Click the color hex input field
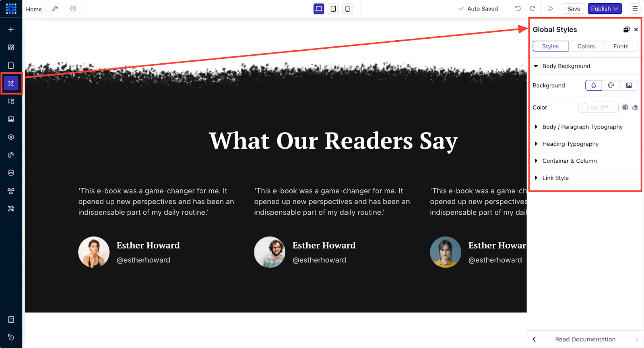The width and height of the screenshot is (644, 348). tap(599, 107)
